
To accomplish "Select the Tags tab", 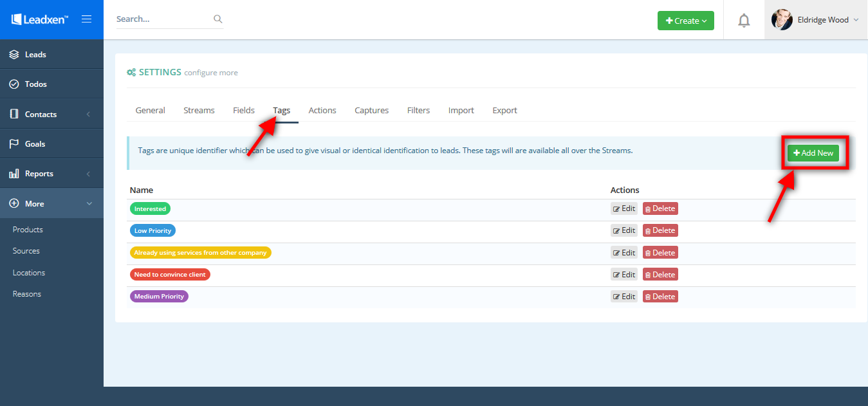I will pos(282,111).
